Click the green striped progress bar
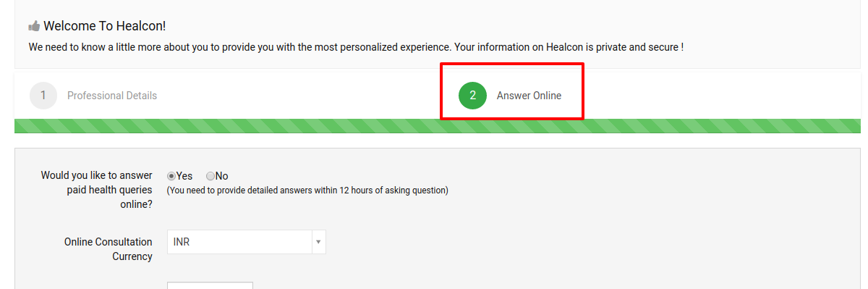Screen dimensions: 868x289 click(x=438, y=126)
